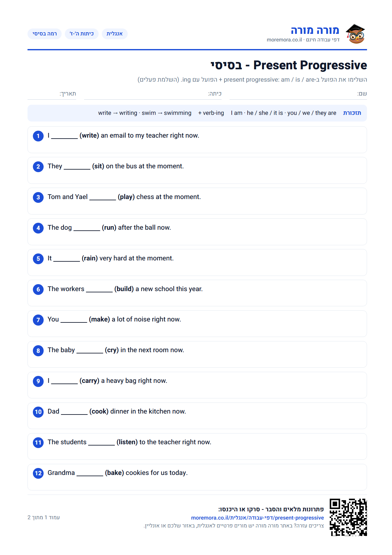Click the page indicator עמוד 1 מתוך 2
This screenshot has width=392, height=555.
pyautogui.click(x=44, y=517)
